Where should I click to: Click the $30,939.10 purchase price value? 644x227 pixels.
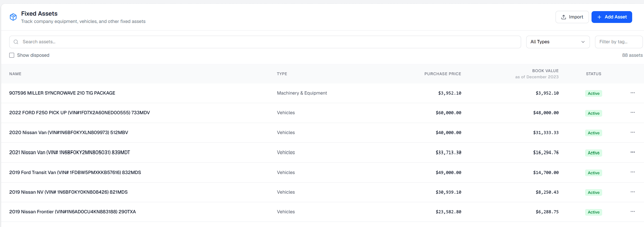click(448, 192)
